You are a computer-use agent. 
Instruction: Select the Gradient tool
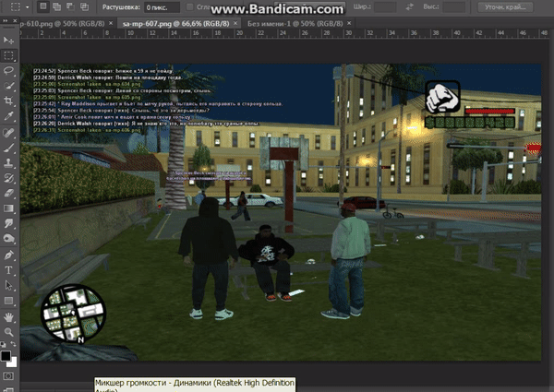pyautogui.click(x=9, y=208)
